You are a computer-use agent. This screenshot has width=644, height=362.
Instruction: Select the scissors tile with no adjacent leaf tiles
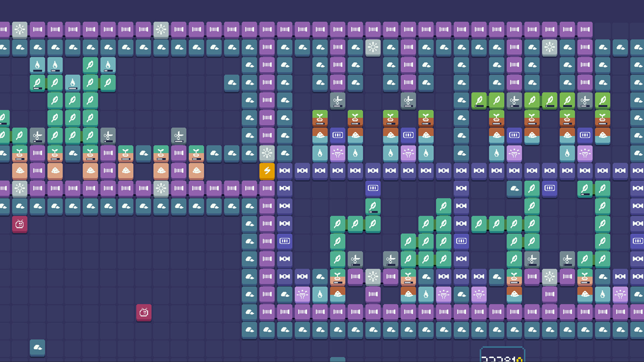tap(179, 136)
